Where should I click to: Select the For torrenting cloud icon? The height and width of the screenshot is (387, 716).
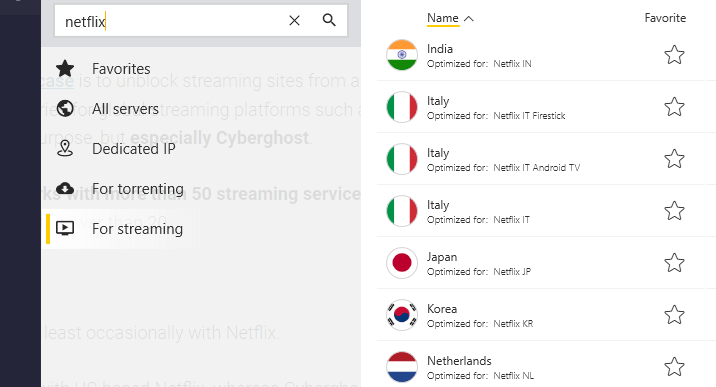65,188
